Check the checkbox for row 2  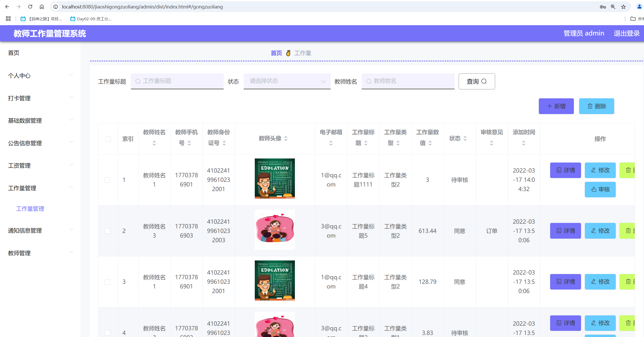pos(107,231)
